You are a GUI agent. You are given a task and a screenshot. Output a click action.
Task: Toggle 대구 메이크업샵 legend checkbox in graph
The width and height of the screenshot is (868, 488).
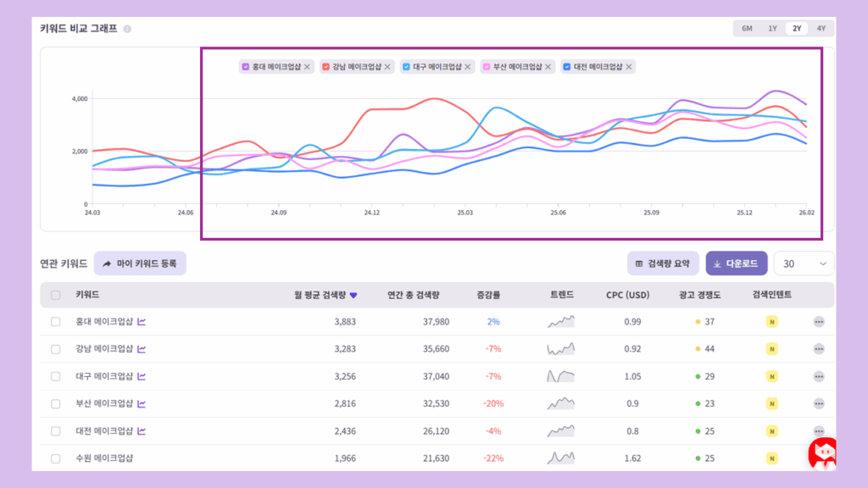pyautogui.click(x=407, y=66)
